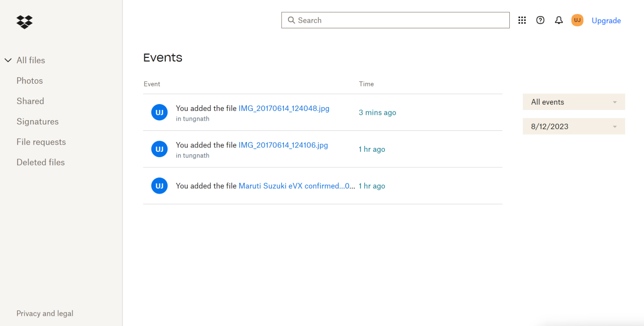Open the Privacy and legal link
The width and height of the screenshot is (644, 326).
tap(45, 314)
